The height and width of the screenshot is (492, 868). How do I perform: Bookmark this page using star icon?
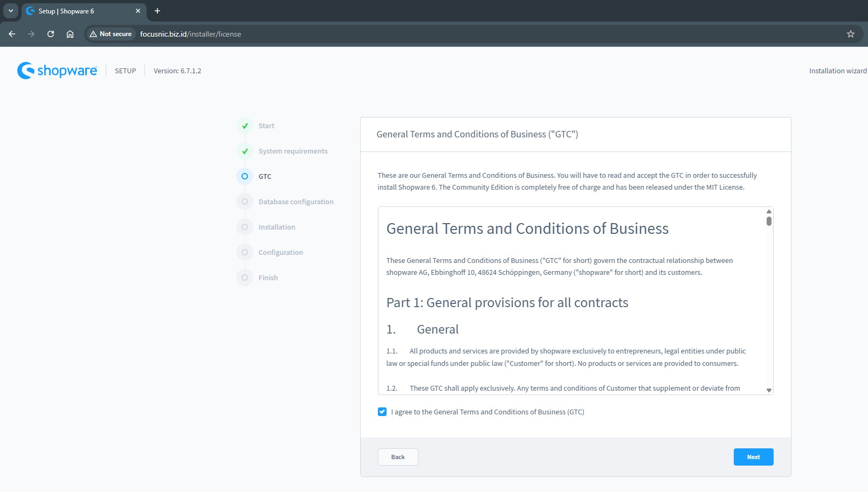tap(851, 34)
